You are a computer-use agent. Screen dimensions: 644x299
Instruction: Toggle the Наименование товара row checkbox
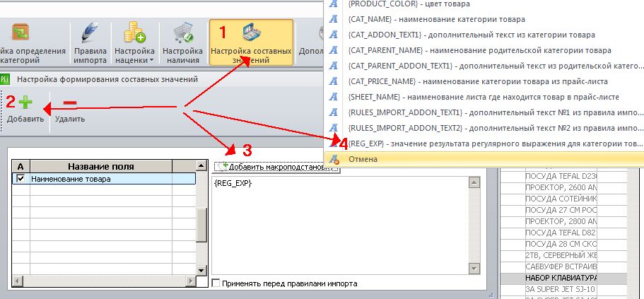(21, 179)
